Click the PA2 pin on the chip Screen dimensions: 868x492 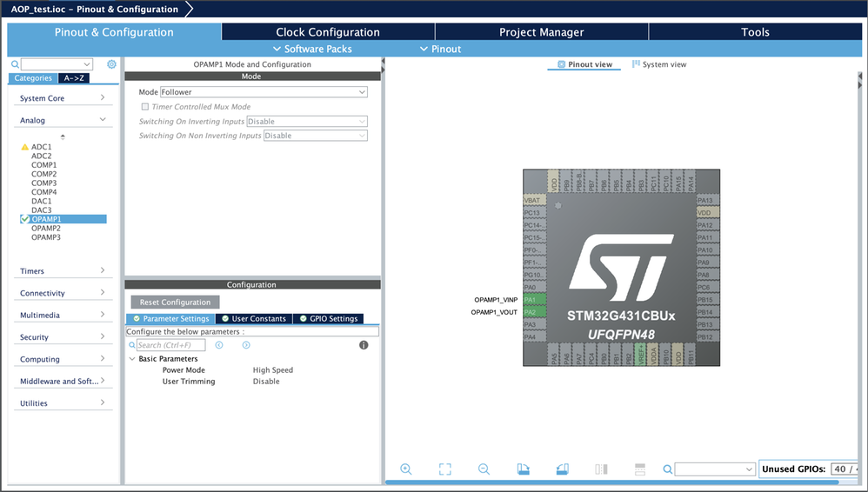click(x=535, y=312)
